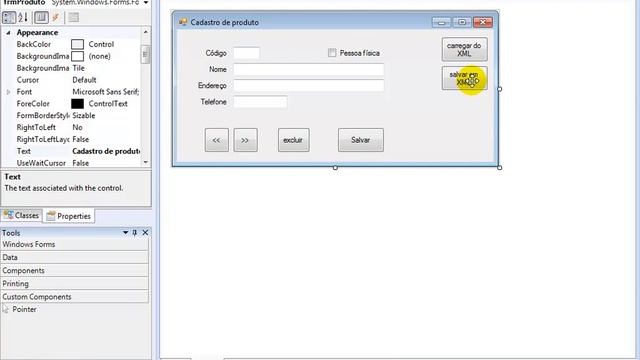The width and height of the screenshot is (640, 360).
Task: Select the 'FormBorderStyle' property name
Action: point(43,116)
